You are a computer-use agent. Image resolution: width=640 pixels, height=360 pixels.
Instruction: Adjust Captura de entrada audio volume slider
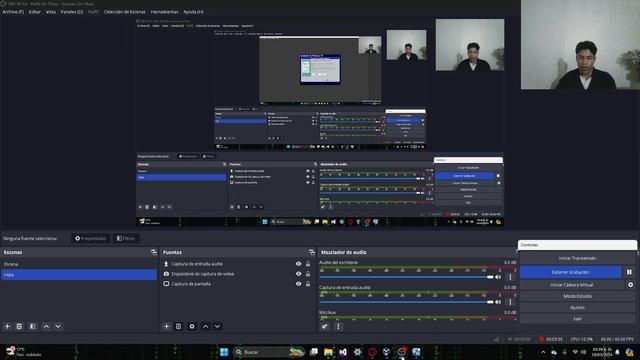click(x=407, y=302)
